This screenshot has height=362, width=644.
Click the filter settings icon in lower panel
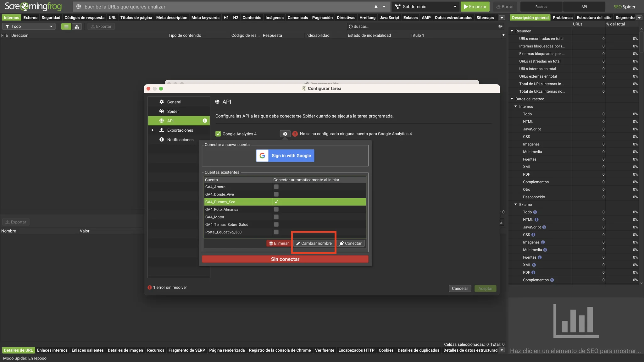click(x=501, y=222)
